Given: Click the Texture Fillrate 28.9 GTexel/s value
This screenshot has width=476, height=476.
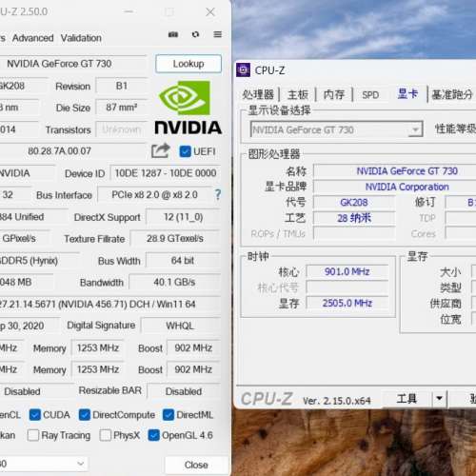Looking at the screenshot, I should pos(175,238).
